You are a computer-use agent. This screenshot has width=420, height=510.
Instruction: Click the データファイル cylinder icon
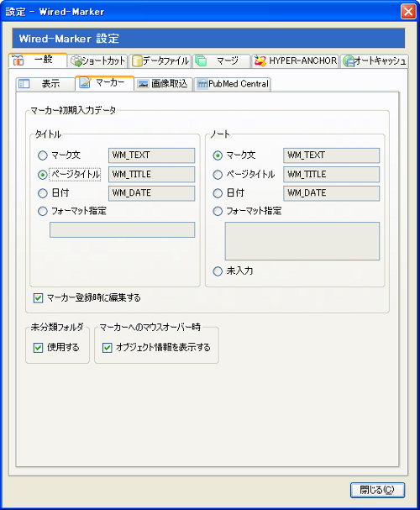coord(137,61)
